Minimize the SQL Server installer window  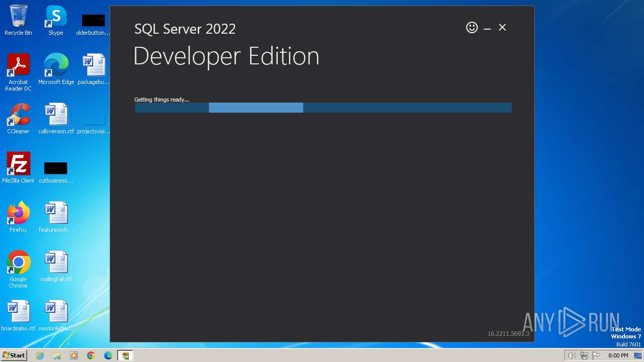point(487,28)
